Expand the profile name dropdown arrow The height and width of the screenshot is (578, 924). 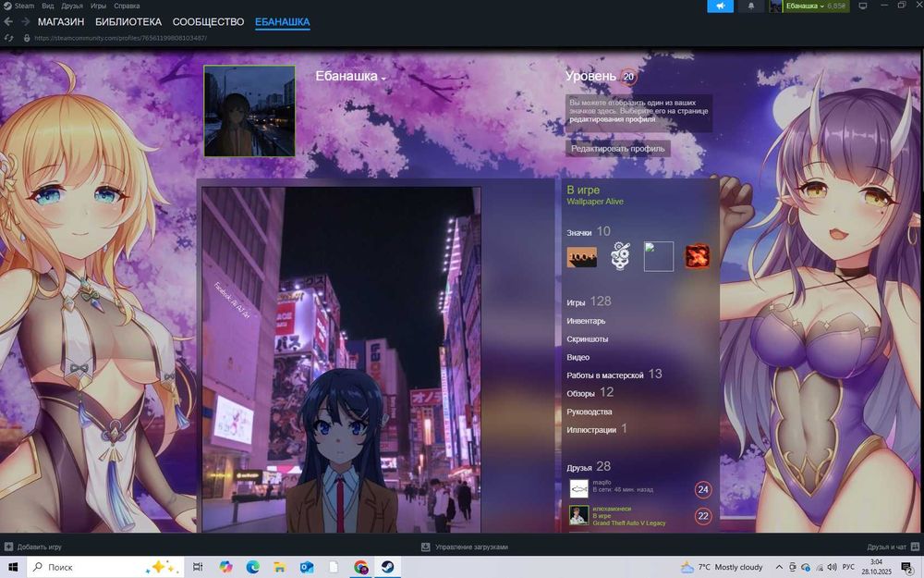[x=383, y=79]
